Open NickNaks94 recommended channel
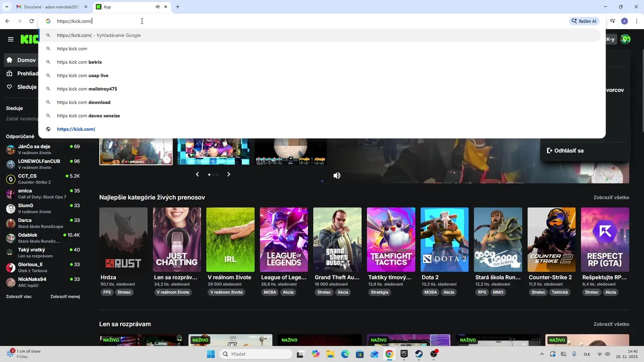Screen dimensions: 644x362 [x=43, y=282]
